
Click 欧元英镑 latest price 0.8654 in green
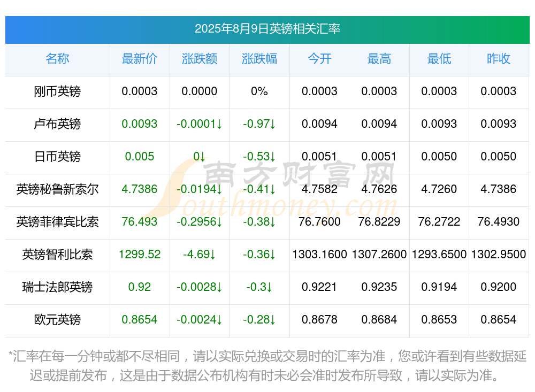140,320
